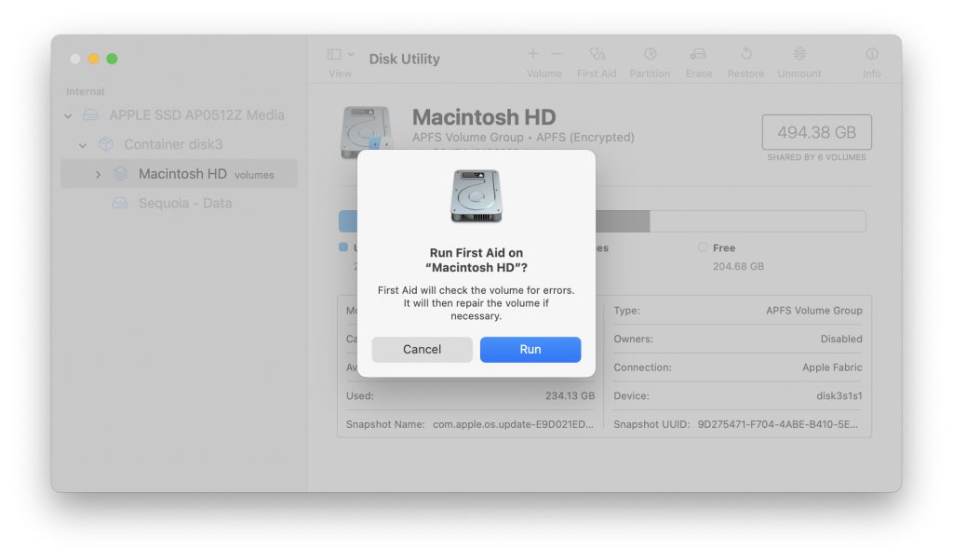
Task: Cancel the First Aid dialog
Action: (x=422, y=350)
